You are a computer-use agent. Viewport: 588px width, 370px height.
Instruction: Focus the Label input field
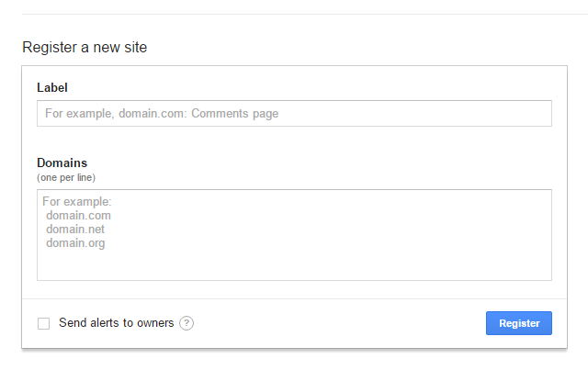294,113
